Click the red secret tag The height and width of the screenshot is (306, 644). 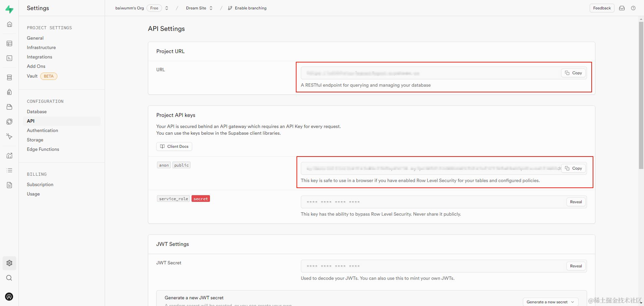(201, 199)
